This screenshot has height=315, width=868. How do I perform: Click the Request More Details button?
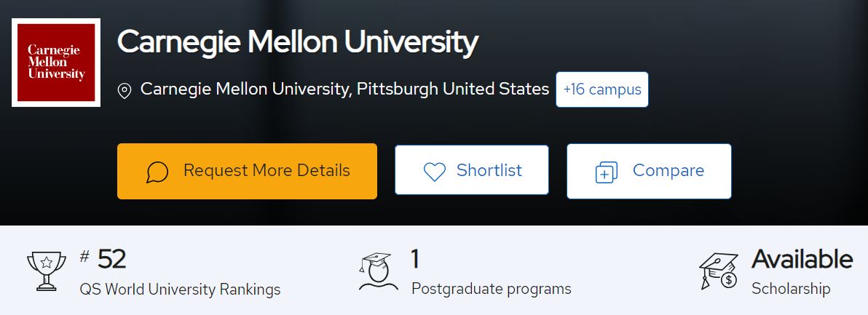coord(247,171)
